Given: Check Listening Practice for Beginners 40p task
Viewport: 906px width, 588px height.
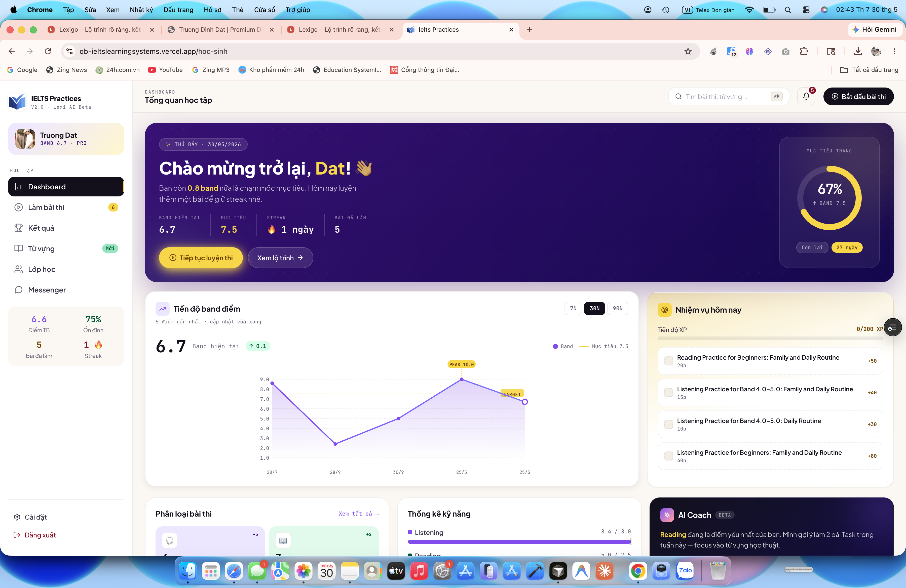Looking at the screenshot, I should point(668,456).
